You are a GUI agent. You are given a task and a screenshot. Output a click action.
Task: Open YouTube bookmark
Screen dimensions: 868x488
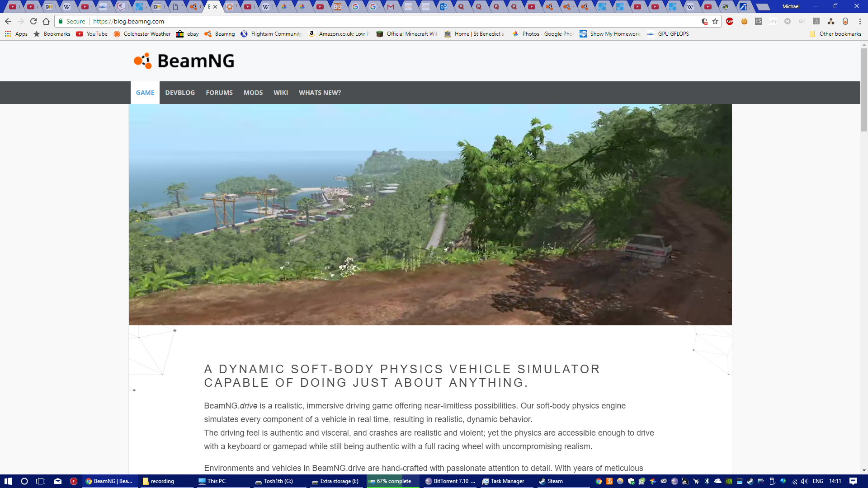tap(92, 34)
